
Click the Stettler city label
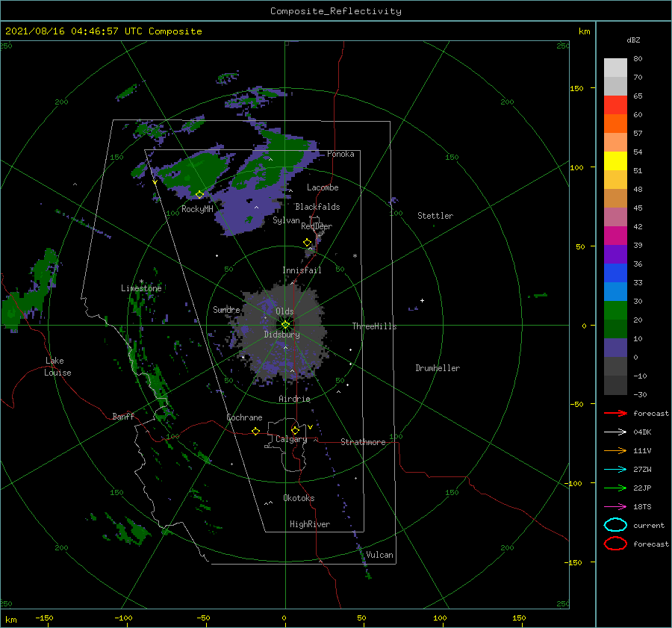pos(435,216)
